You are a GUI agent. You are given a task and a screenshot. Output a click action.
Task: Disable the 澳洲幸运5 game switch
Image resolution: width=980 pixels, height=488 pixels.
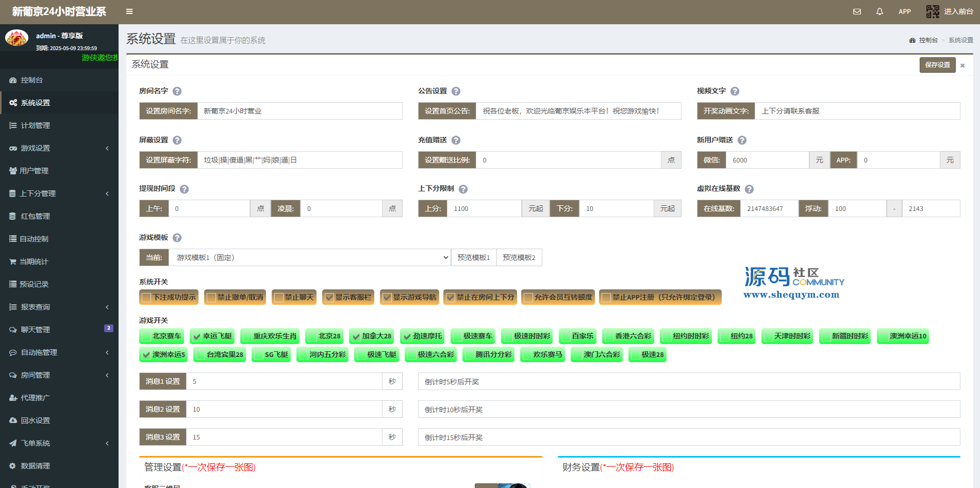[146, 355]
